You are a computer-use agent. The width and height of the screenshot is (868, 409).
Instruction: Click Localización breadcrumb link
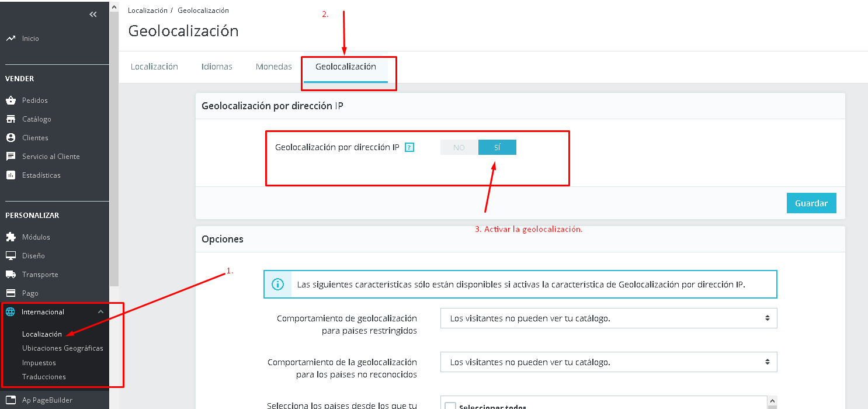coord(147,11)
